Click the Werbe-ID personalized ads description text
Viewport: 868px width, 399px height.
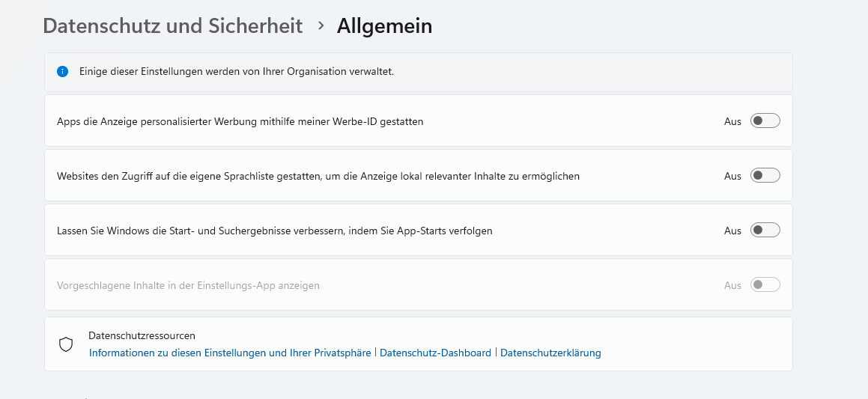click(240, 121)
